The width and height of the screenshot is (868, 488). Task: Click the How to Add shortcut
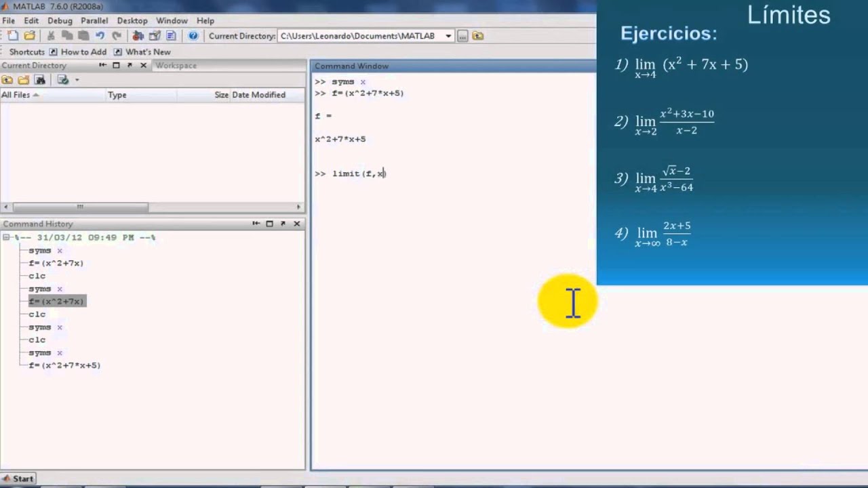77,52
